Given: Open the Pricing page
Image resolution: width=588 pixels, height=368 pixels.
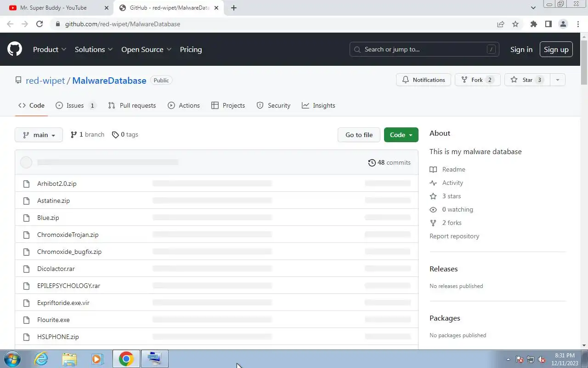Looking at the screenshot, I should [x=191, y=49].
